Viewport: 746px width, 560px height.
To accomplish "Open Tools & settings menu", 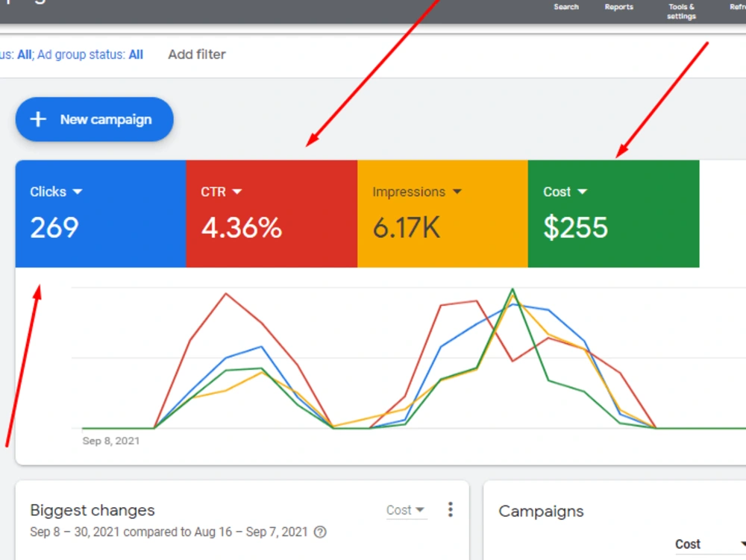I will 681,11.
